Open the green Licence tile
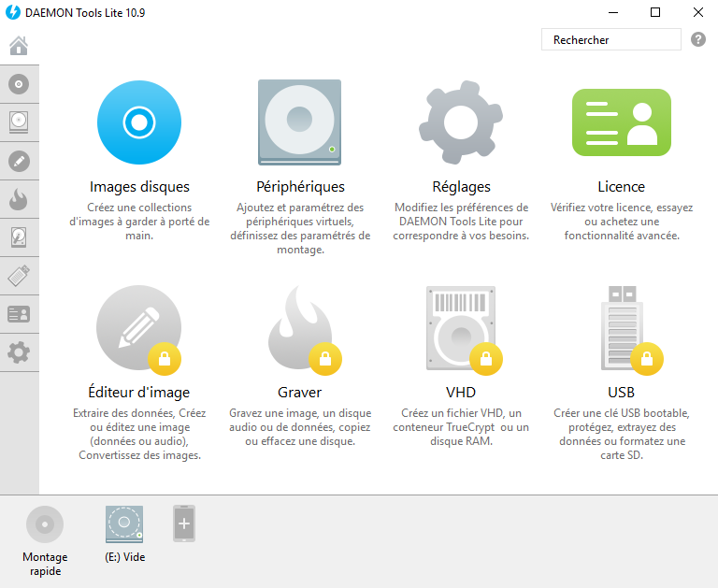 pyautogui.click(x=622, y=122)
